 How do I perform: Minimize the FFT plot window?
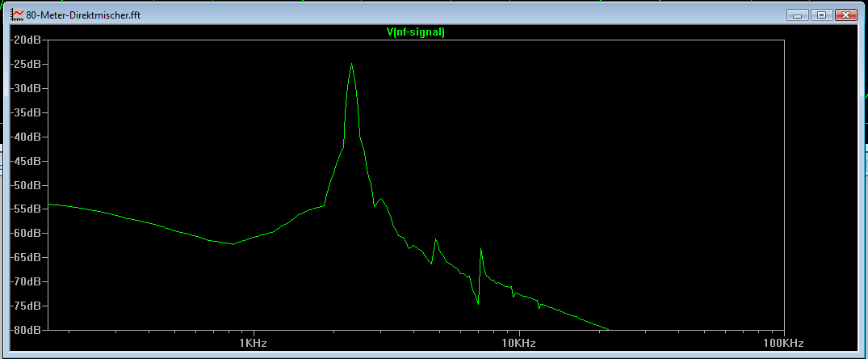798,15
